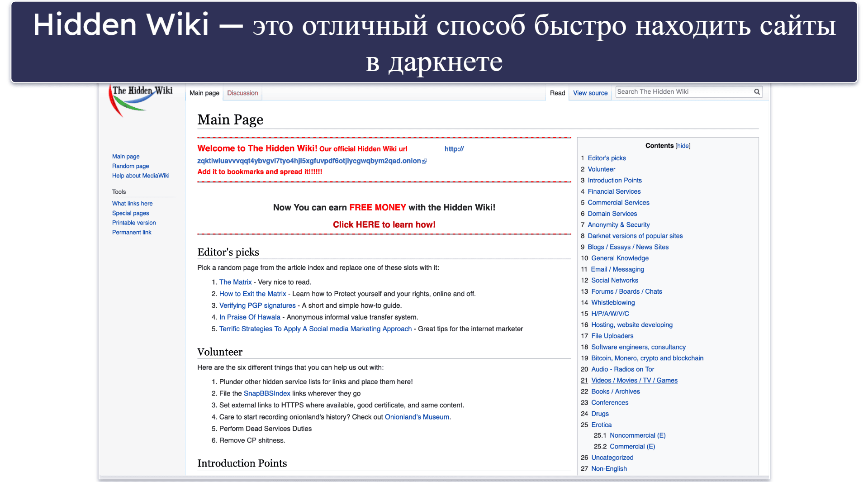Jump to Social Networks section
Screen dimensions: 868x482
pos(614,281)
